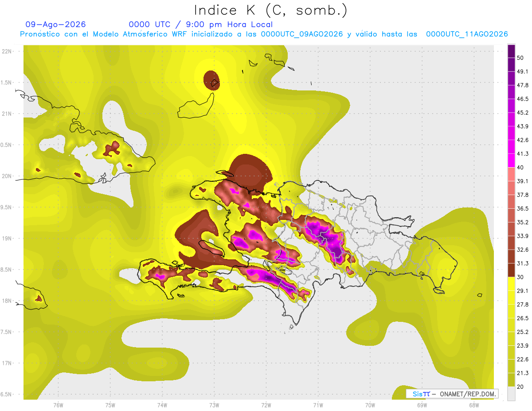Viewport: 532px width, 411px height.
Task: Click the 'Pronostico con el Modelo Atmosferico WRF' line
Action: 264,34
